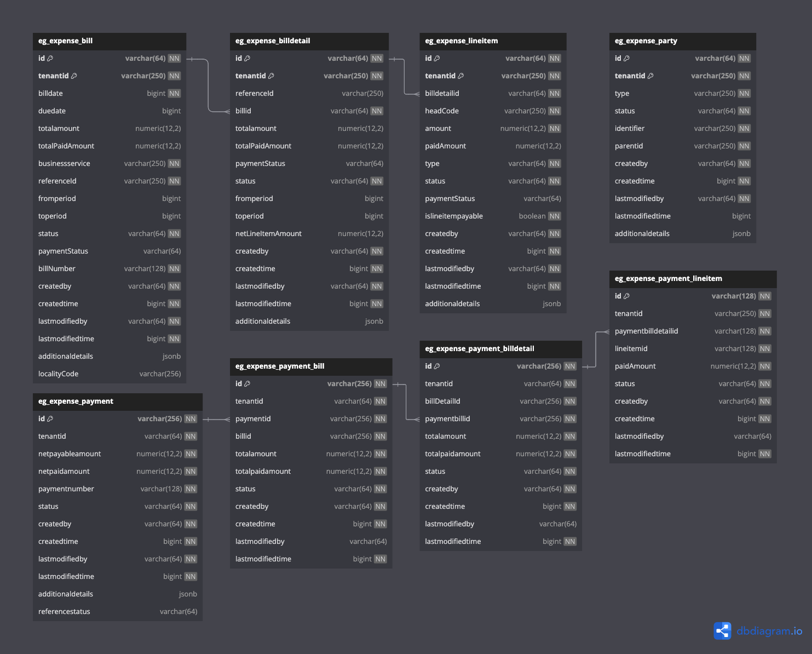Click key icon beside tenantid in eg_expense_party
This screenshot has height=654, width=812.
point(650,76)
